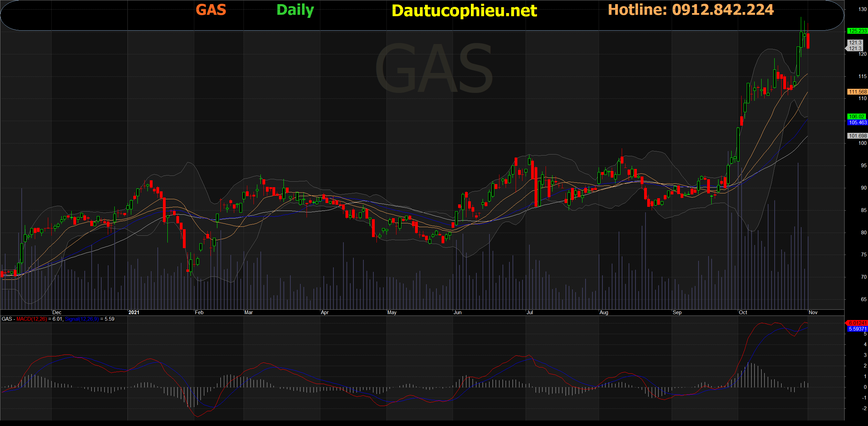Click the Hotline phone number text
Image resolution: width=868 pixels, height=426 pixels.
click(691, 10)
